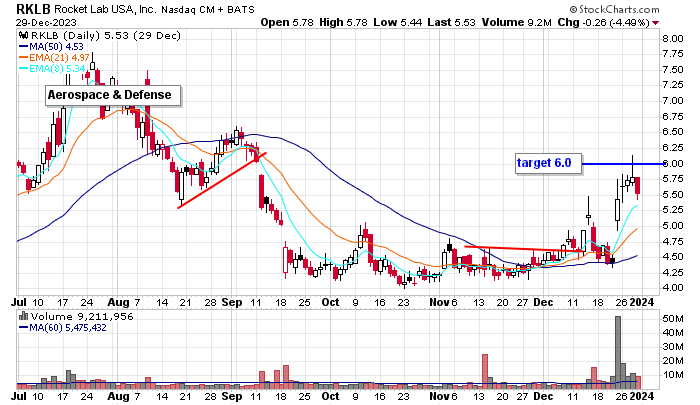Select the Low 5.44 value
700x405 pixels.
pyautogui.click(x=397, y=22)
